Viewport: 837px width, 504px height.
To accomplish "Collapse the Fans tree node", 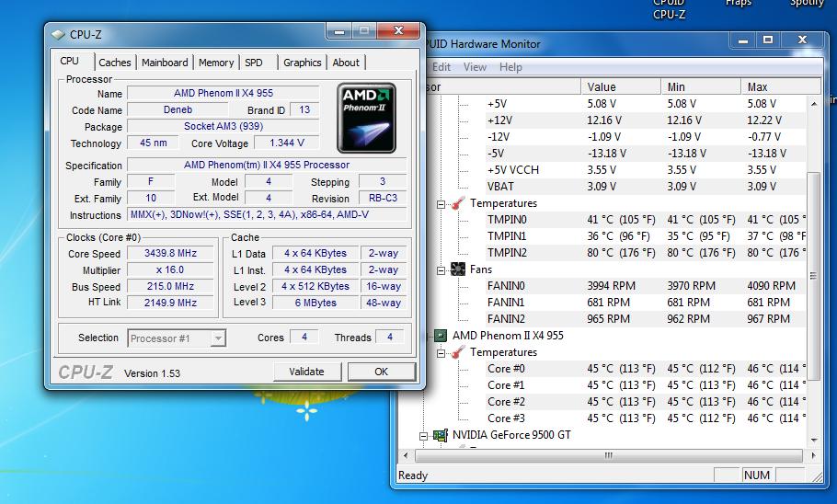I will 441,270.
